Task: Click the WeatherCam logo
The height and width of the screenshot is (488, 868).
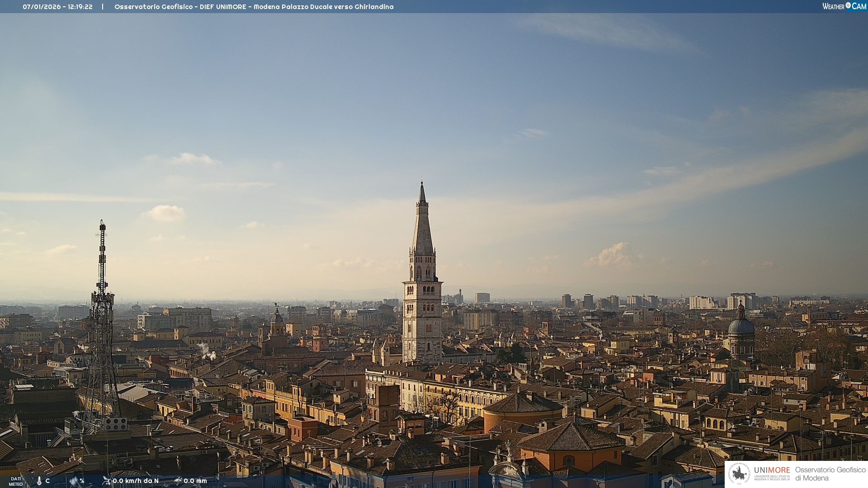Action: click(844, 6)
